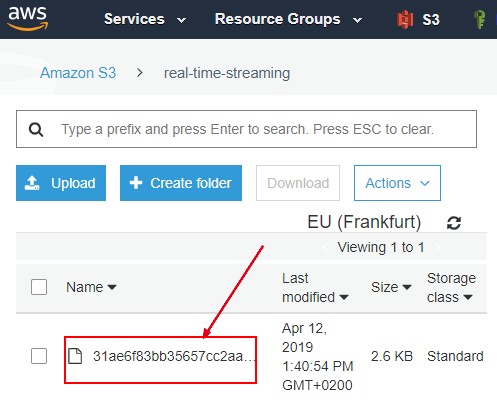497x419 pixels.
Task: Focus the prefix search input field
Action: tap(246, 129)
